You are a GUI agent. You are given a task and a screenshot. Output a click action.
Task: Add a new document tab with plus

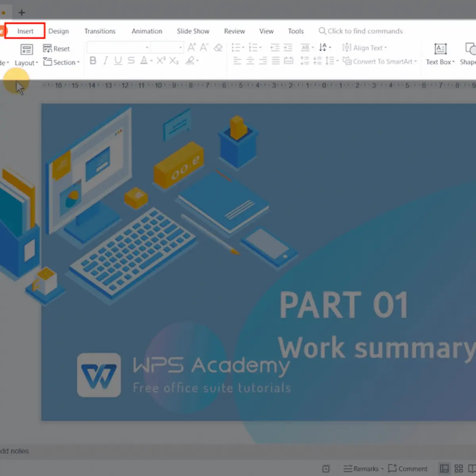(x=21, y=13)
